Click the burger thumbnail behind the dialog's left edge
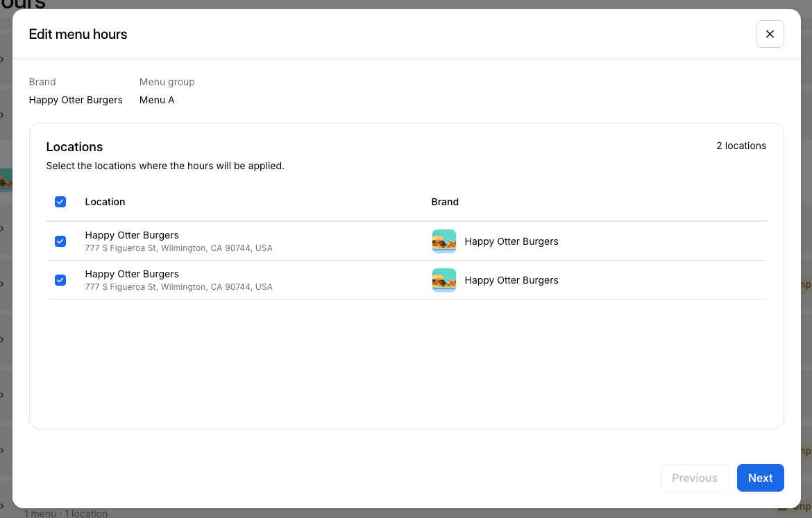Viewport: 812px width, 518px height. 6,180
